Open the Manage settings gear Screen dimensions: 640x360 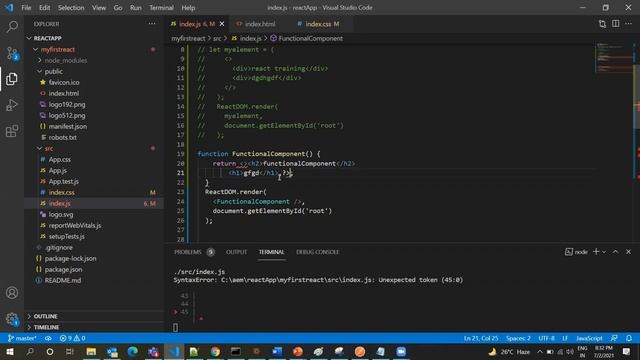coord(12,319)
